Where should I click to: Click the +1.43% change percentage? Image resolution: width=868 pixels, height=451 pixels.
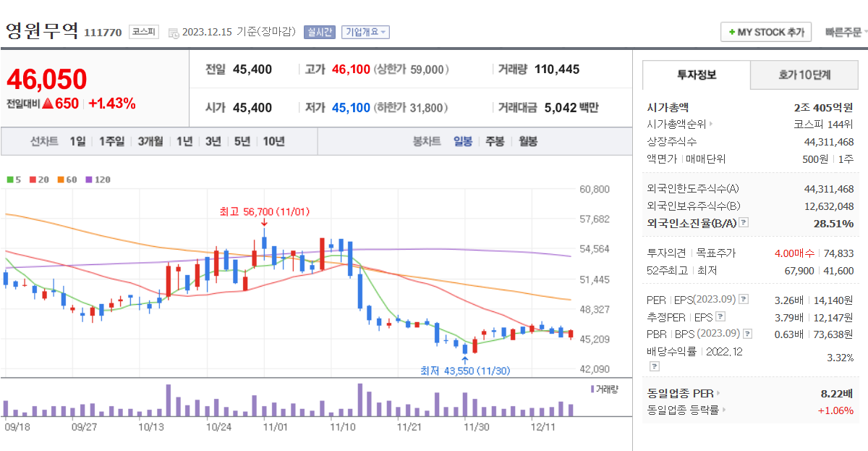pyautogui.click(x=112, y=104)
